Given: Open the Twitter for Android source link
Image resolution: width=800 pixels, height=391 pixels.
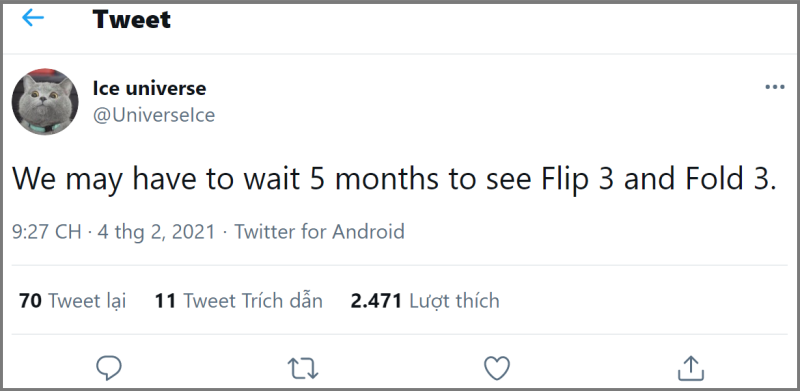Looking at the screenshot, I should [319, 232].
